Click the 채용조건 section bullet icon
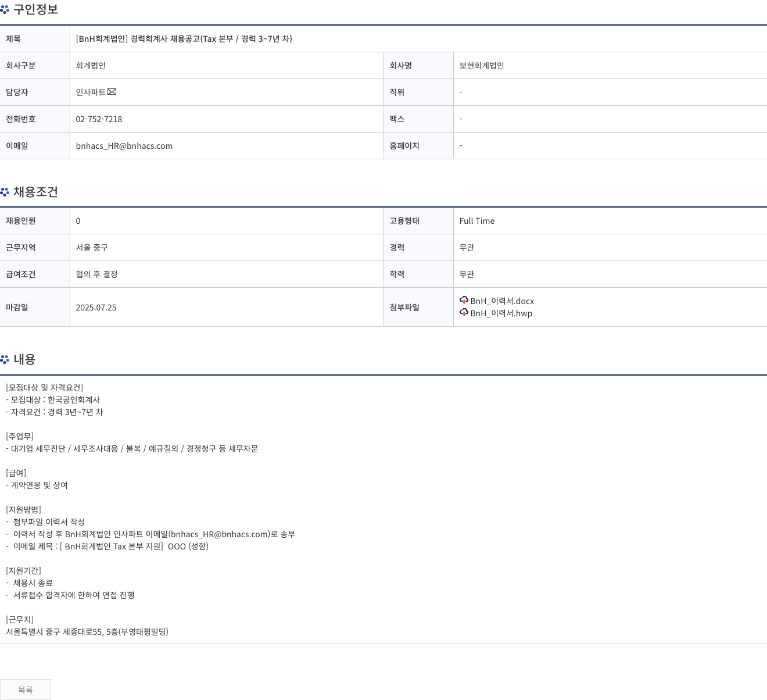 tap(5, 192)
